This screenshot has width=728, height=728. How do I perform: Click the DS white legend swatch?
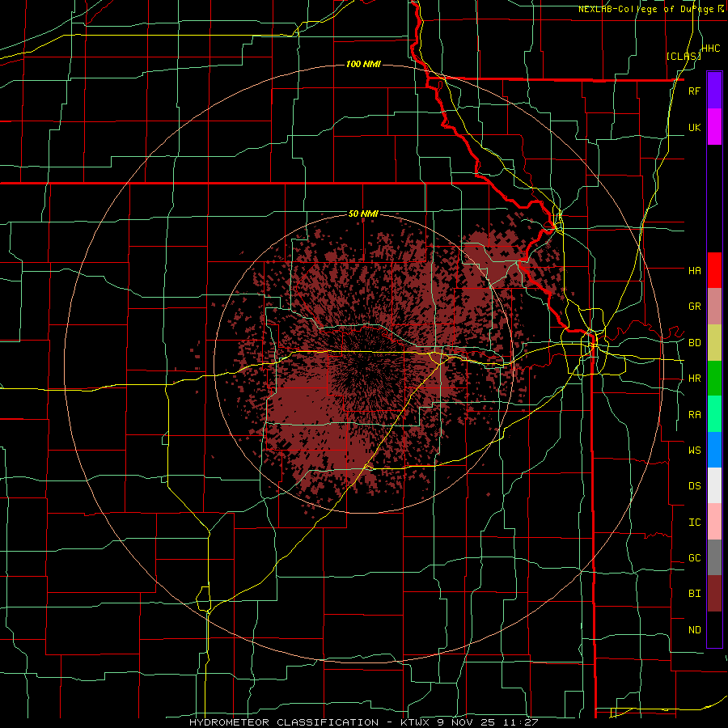(714, 485)
